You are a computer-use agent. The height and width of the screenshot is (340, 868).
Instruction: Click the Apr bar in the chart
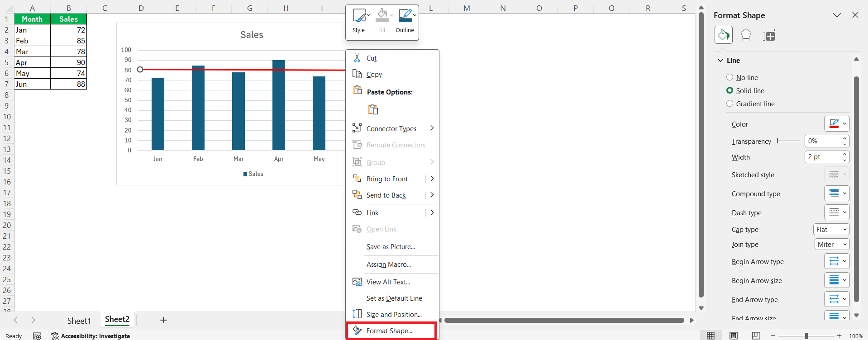[x=279, y=105]
